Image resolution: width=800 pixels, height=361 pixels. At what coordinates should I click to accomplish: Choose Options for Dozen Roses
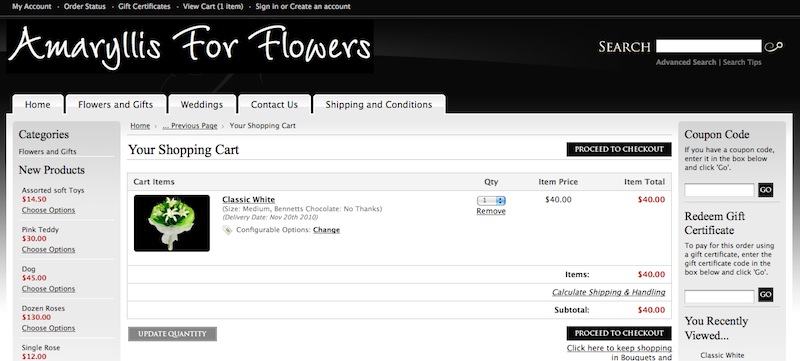tap(48, 328)
